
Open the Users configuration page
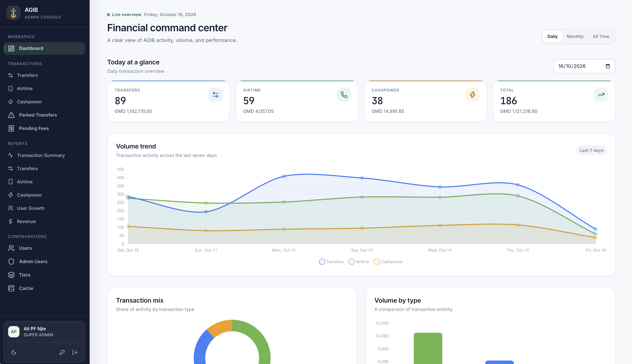pos(44,248)
